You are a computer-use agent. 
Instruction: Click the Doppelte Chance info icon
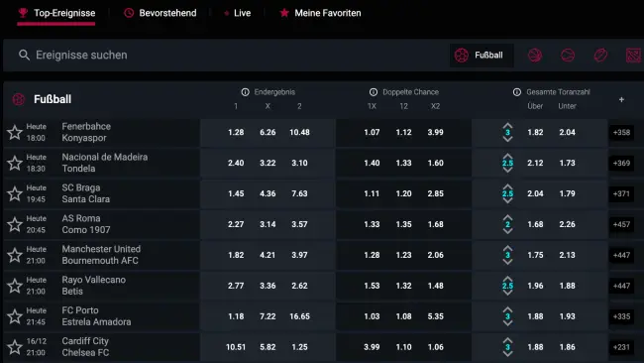374,92
